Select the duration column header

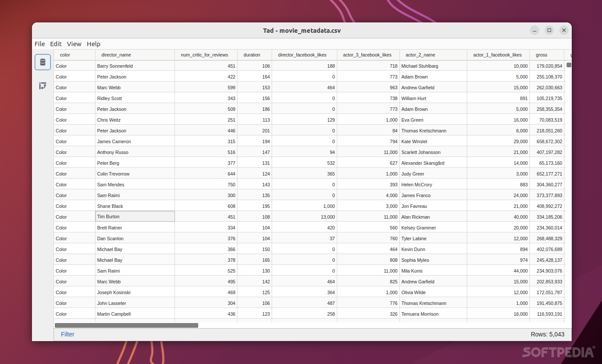(x=254, y=55)
